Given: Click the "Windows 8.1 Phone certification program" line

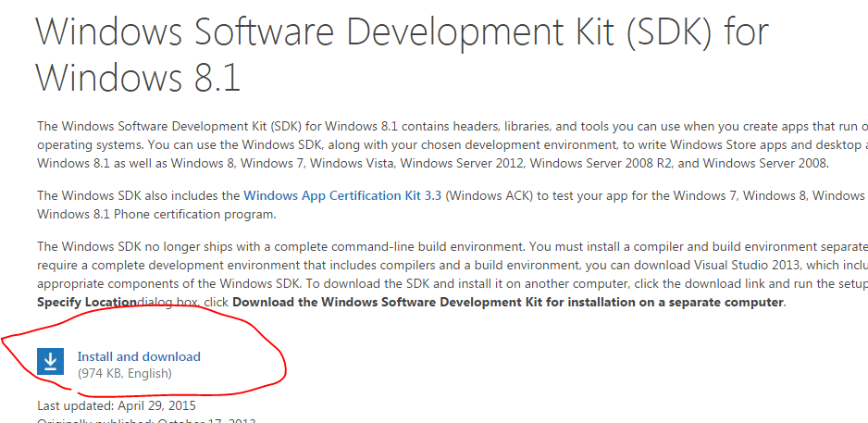Looking at the screenshot, I should click(x=156, y=214).
